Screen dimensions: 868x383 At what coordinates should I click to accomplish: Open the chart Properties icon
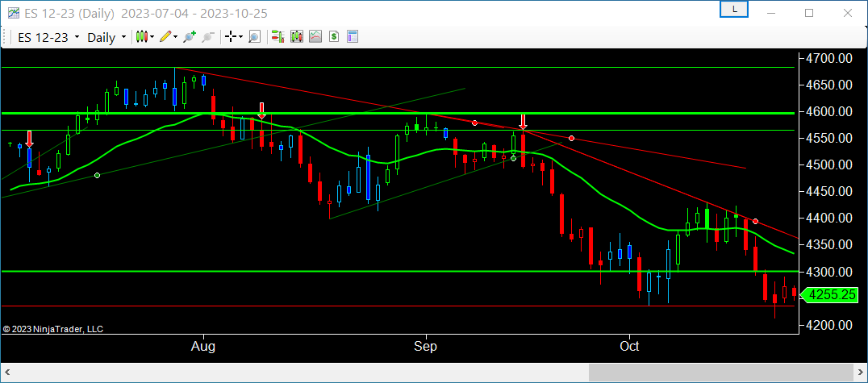click(353, 37)
